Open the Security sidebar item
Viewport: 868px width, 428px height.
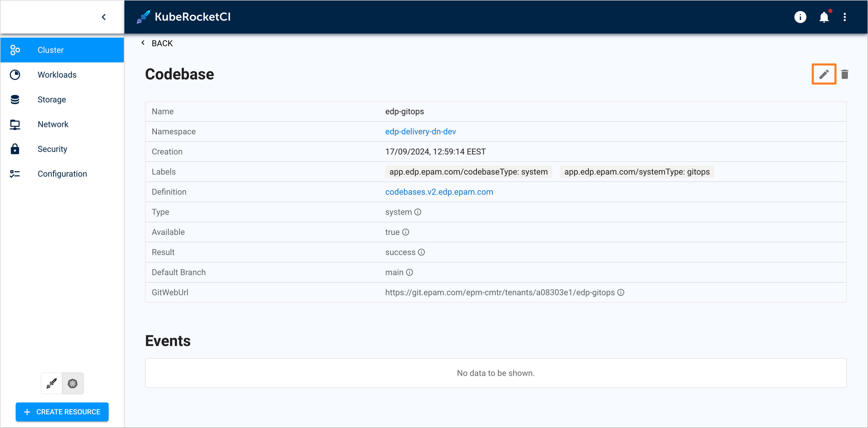52,149
